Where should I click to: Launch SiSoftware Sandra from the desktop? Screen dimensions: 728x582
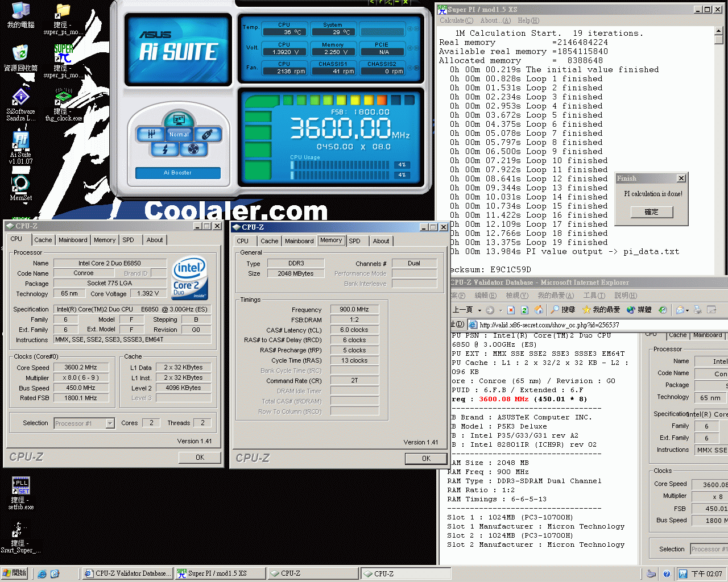point(21,105)
